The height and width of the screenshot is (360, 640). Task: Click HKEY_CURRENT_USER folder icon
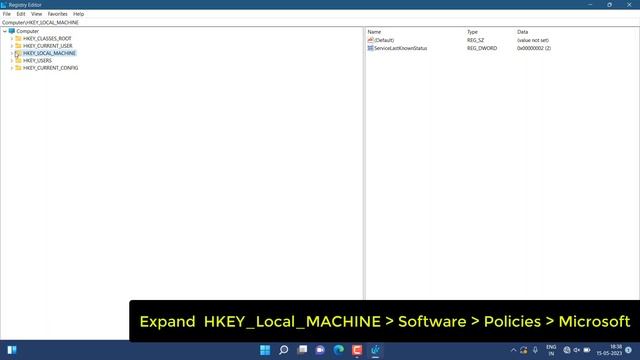18,46
